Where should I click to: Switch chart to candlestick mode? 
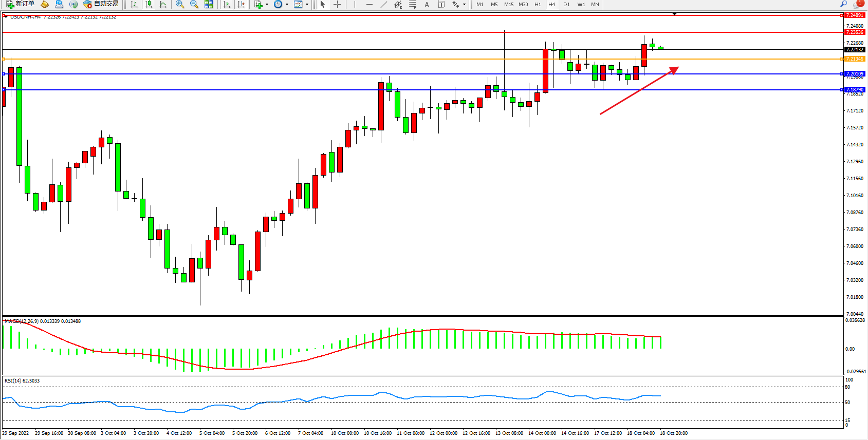point(149,4)
